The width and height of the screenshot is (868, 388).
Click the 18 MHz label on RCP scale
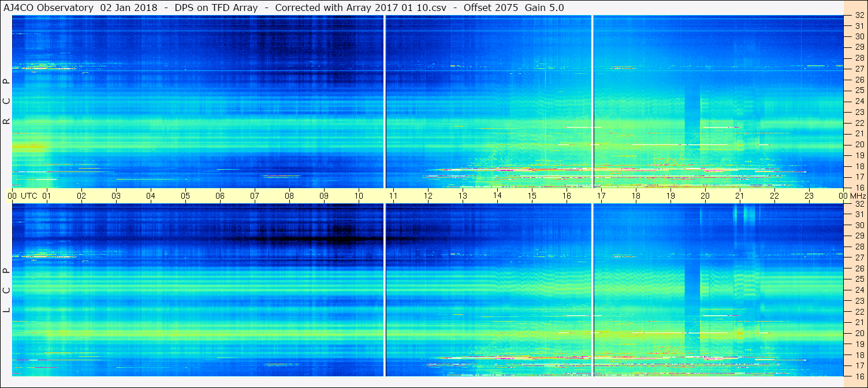tap(859, 166)
